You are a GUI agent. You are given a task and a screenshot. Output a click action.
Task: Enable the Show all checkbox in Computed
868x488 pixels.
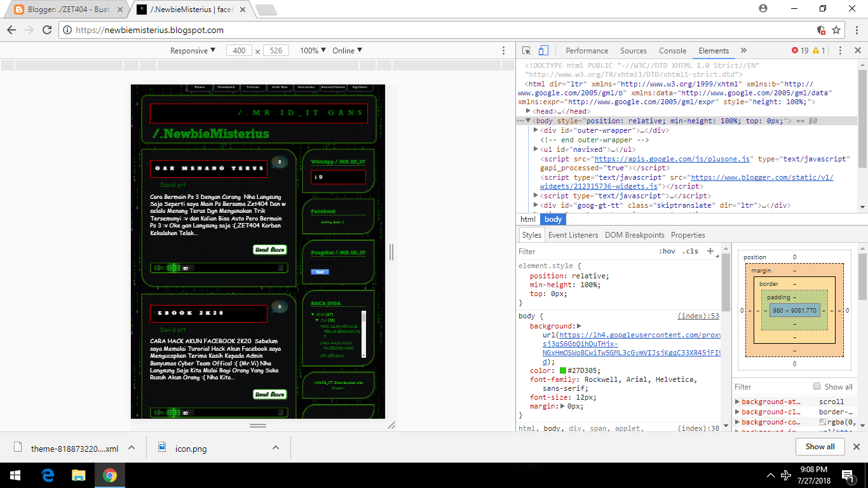[x=817, y=386]
